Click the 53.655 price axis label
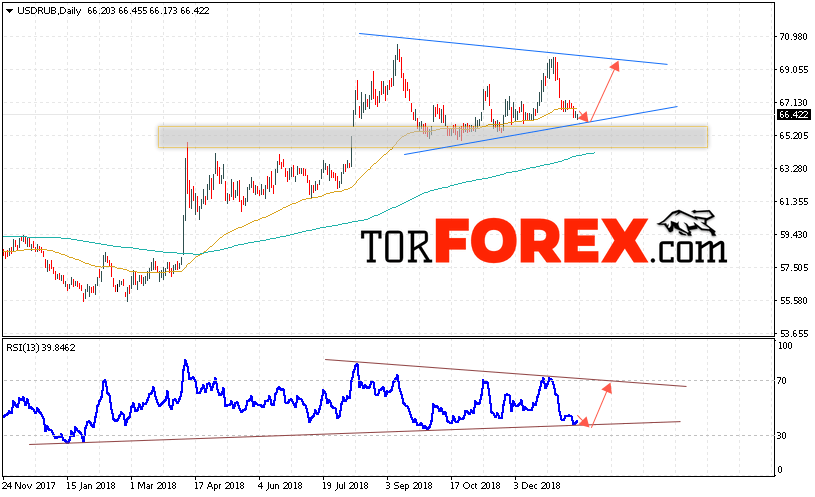This screenshot has width=815, height=497. (793, 333)
